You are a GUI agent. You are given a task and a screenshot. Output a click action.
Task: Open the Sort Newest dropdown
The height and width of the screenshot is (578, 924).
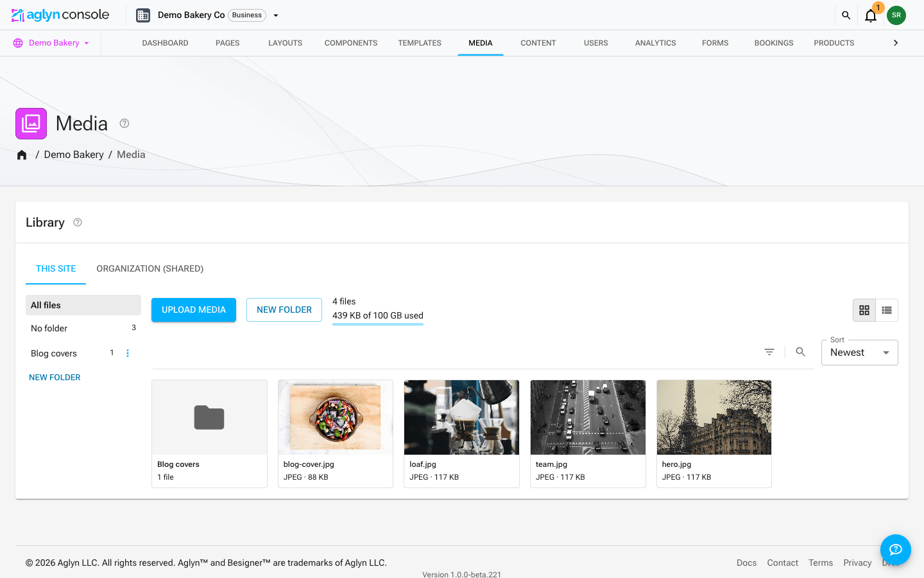860,353
